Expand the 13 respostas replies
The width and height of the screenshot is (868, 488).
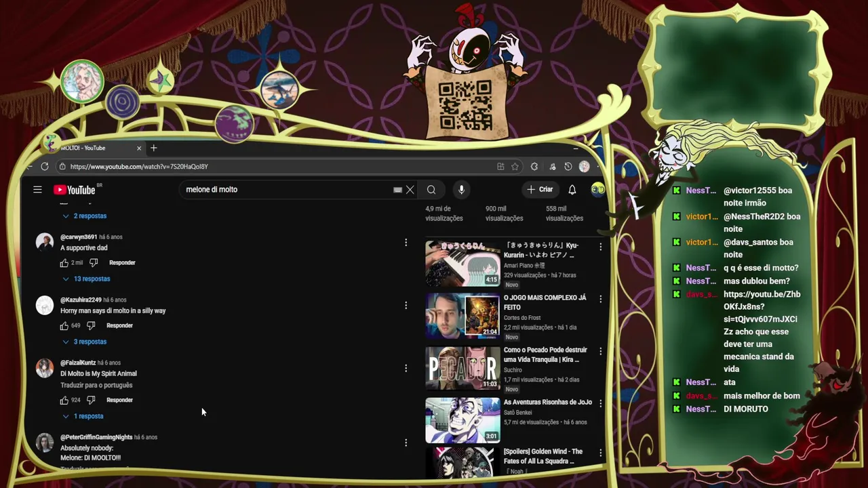click(86, 279)
